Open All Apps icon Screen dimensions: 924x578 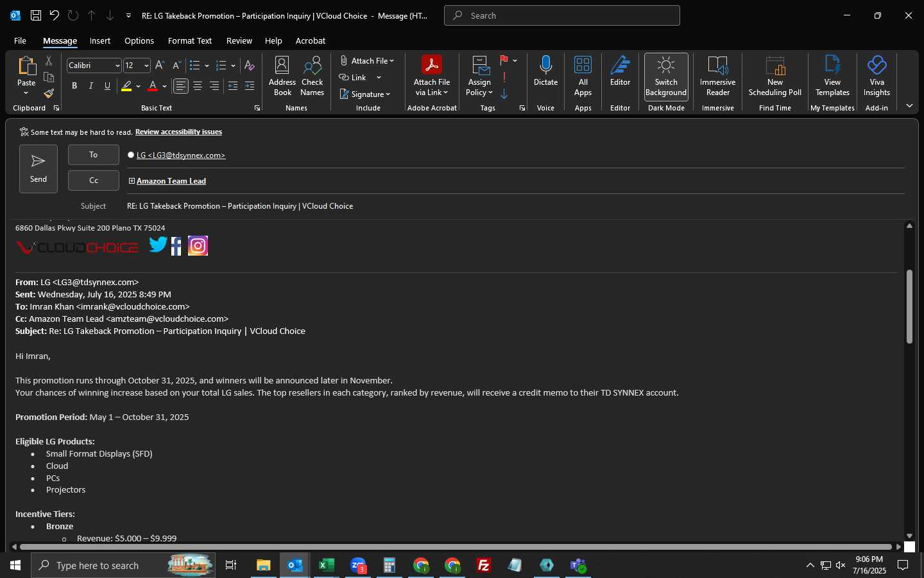[x=583, y=76]
